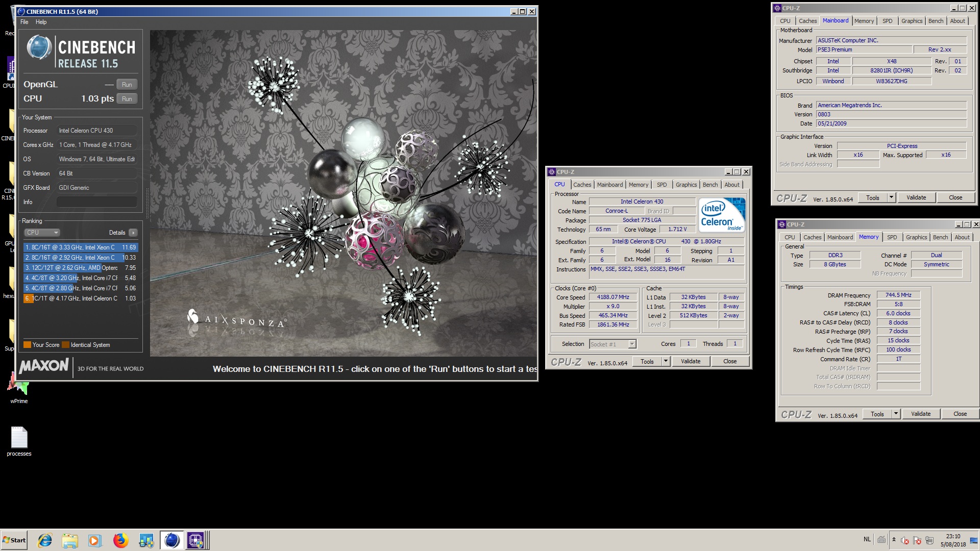
Task: Select SPD tab in bottom CPU-Z Memory window
Action: coord(892,237)
